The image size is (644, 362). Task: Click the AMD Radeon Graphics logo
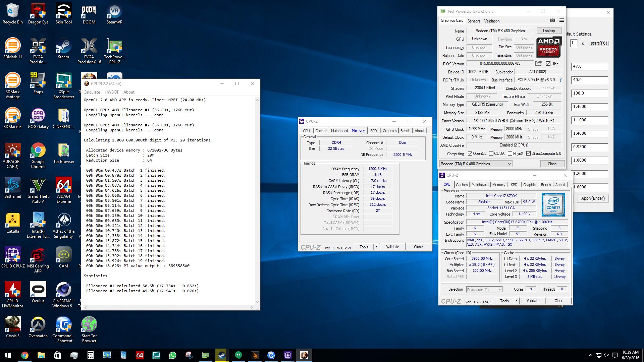coord(549,47)
